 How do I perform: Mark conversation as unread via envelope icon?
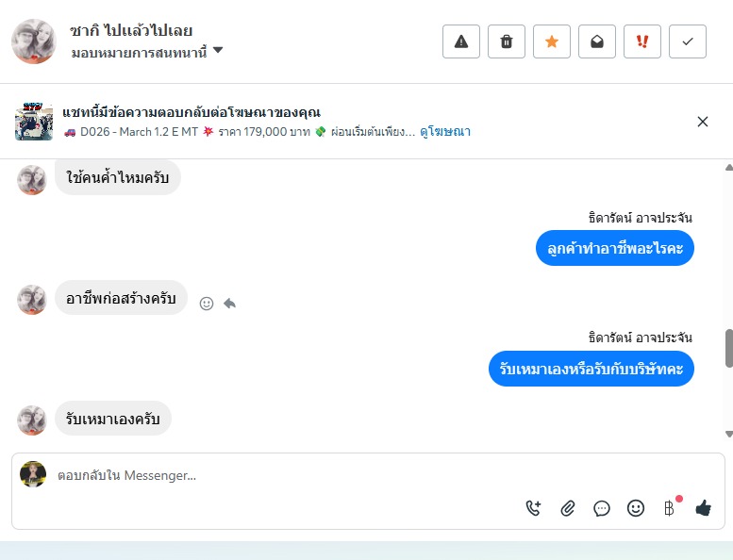click(x=597, y=41)
